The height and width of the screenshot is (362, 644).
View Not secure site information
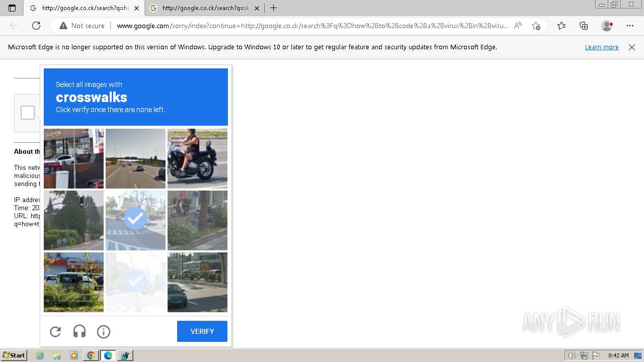[82, 26]
